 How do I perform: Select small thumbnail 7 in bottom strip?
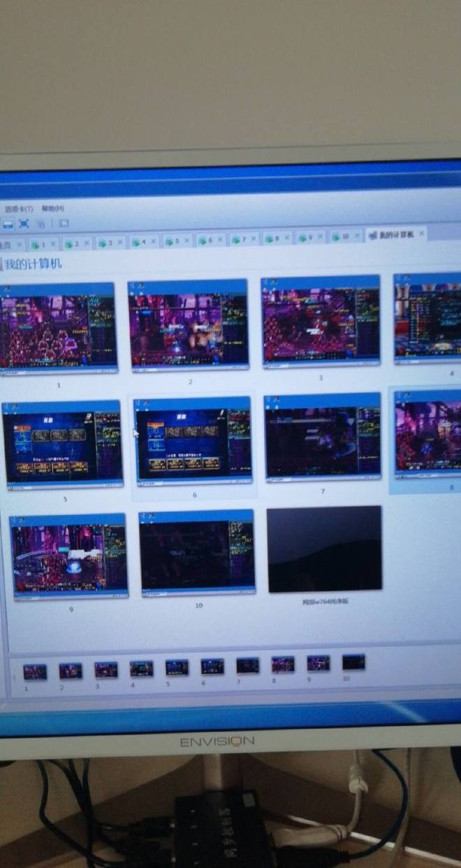click(247, 665)
